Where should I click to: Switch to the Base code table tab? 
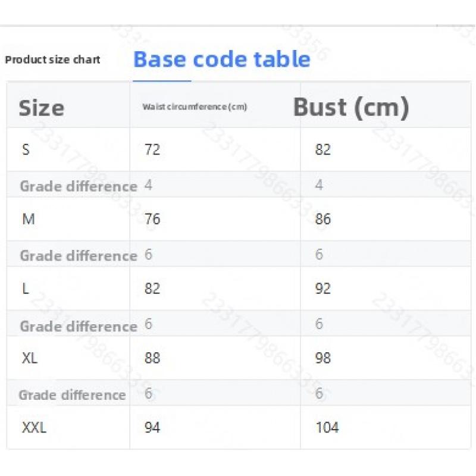click(x=221, y=59)
